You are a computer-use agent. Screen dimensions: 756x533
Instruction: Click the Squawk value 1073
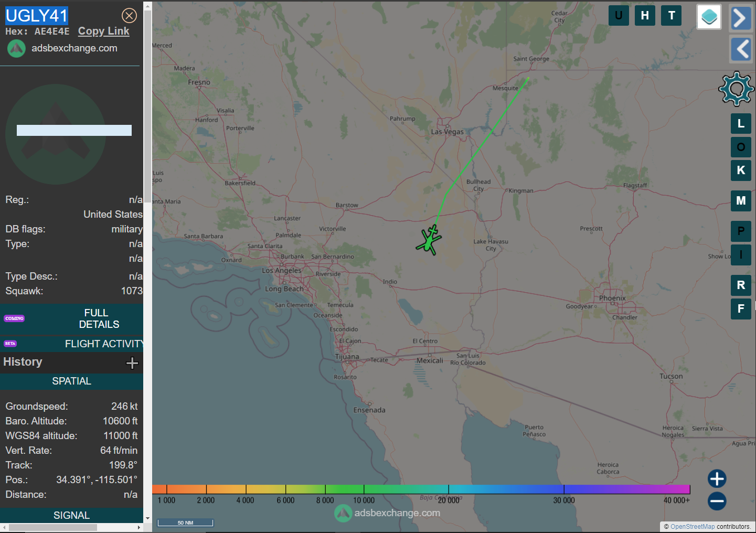tap(132, 291)
